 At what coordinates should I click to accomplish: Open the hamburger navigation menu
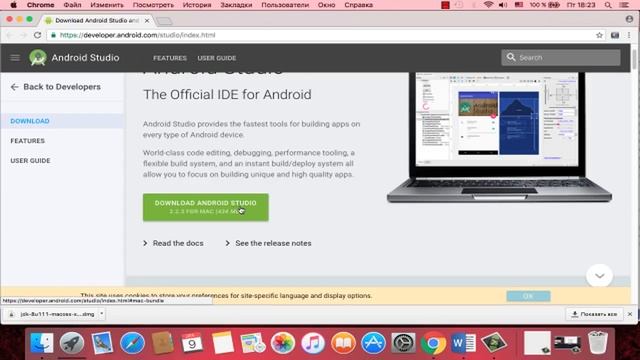[15, 58]
